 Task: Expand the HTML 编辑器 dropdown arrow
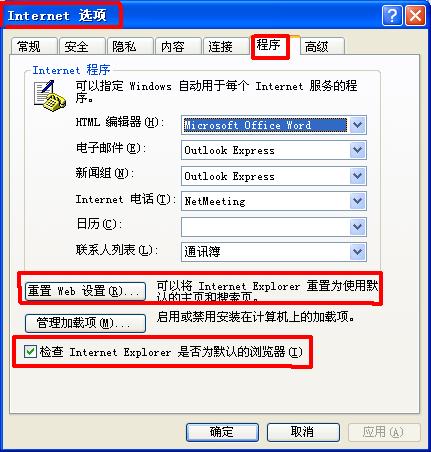[x=357, y=125]
